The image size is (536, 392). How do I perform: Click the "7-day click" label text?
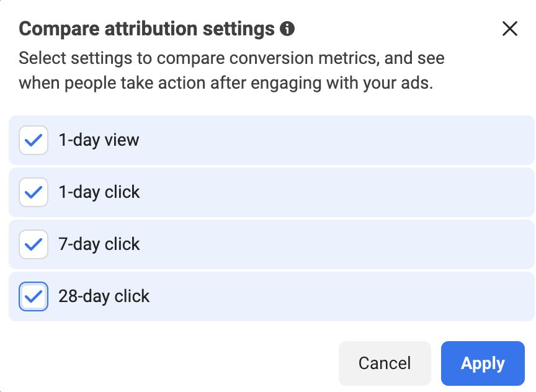pyautogui.click(x=99, y=244)
